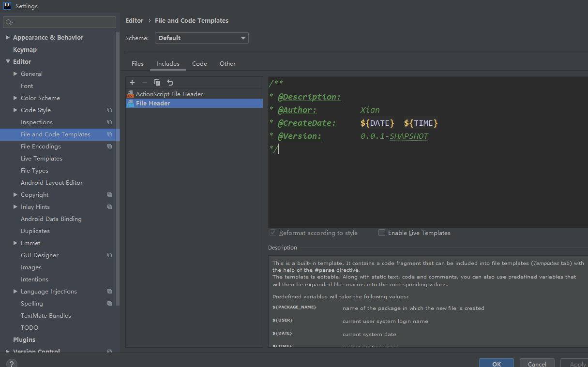The width and height of the screenshot is (588, 367).
Task: Click inside the template code editor
Action: tap(428, 152)
